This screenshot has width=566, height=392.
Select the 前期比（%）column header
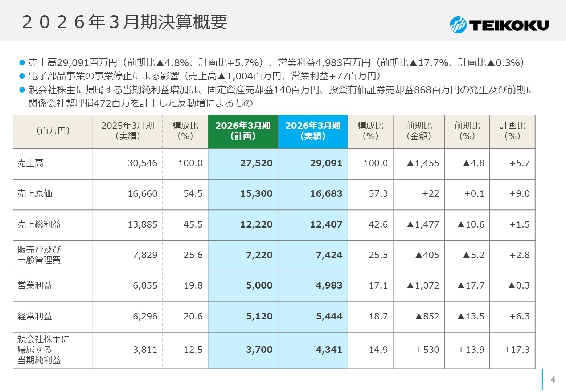[x=467, y=131]
